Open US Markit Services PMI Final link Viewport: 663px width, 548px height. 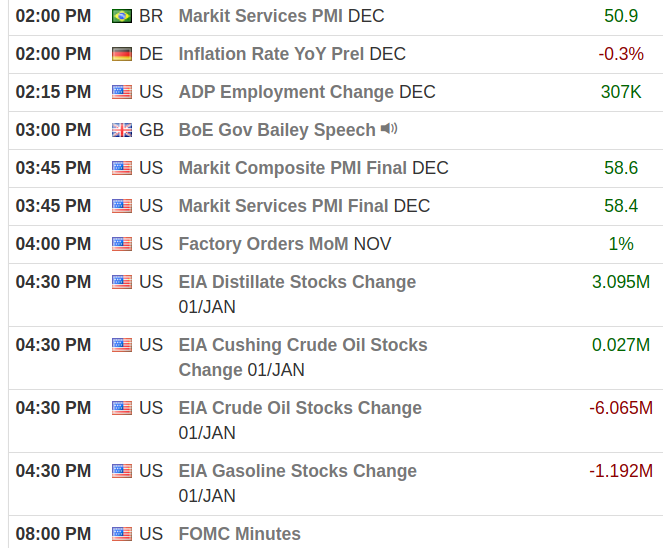283,206
